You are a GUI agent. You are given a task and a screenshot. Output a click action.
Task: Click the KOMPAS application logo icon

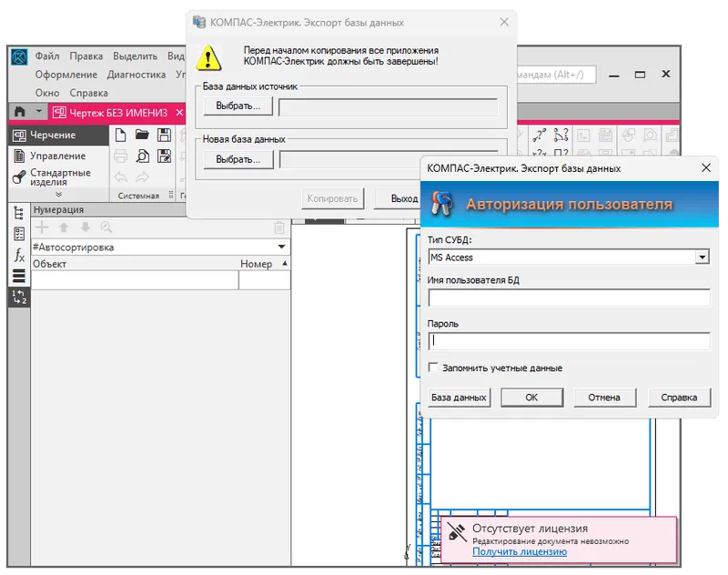click(19, 57)
